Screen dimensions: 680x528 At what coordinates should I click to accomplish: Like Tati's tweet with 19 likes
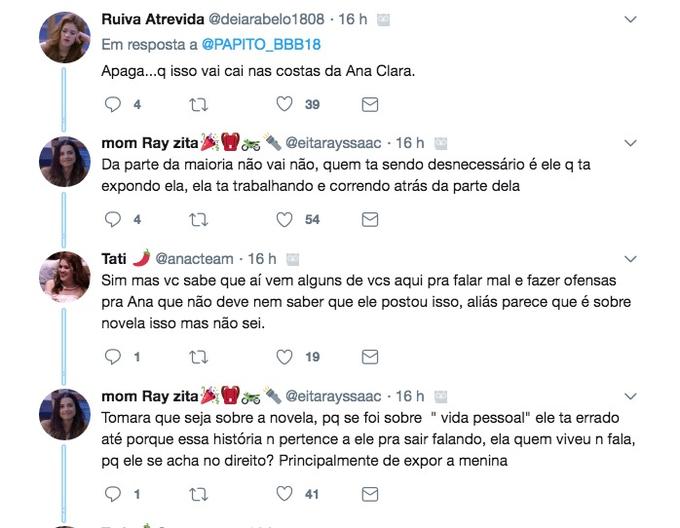tap(285, 356)
